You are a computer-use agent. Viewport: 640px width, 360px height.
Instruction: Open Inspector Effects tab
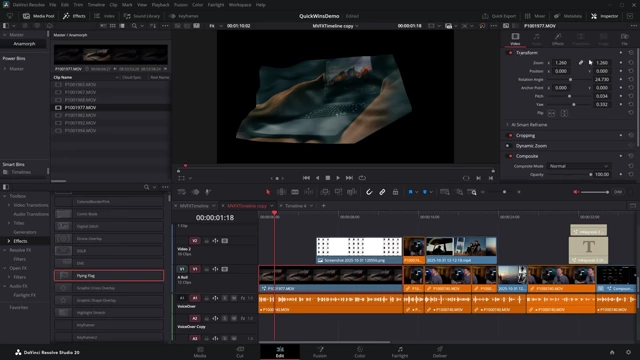click(558, 39)
